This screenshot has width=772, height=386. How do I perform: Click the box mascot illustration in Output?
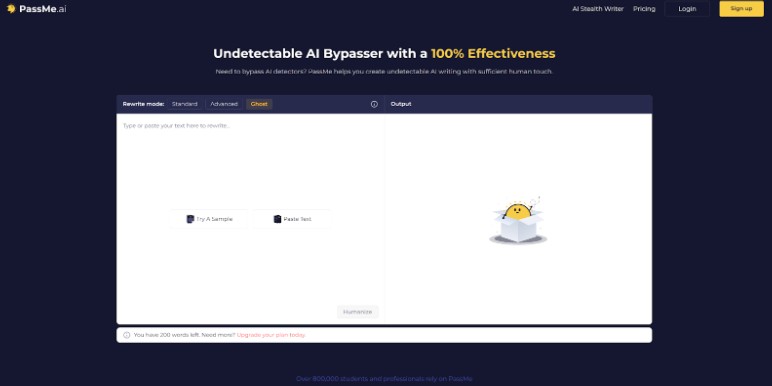coord(518,220)
